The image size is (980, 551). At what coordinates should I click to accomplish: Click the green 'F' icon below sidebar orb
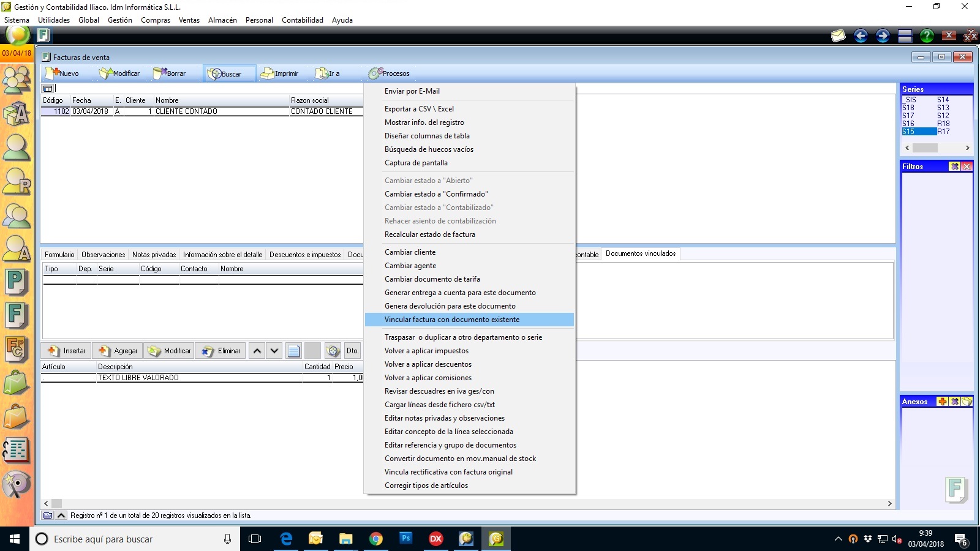[43, 36]
